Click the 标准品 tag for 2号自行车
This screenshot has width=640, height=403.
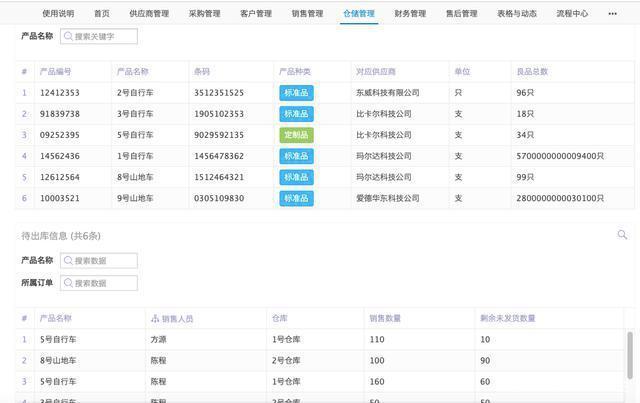(296, 93)
